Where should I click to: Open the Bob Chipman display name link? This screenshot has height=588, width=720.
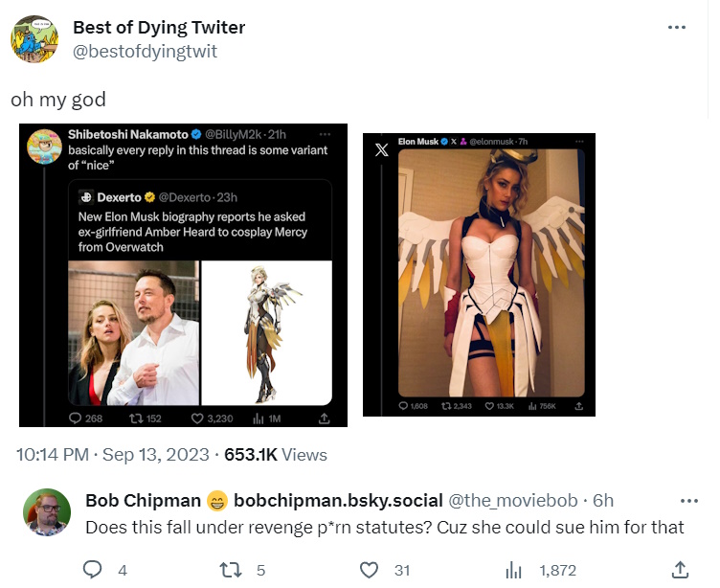pos(143,501)
